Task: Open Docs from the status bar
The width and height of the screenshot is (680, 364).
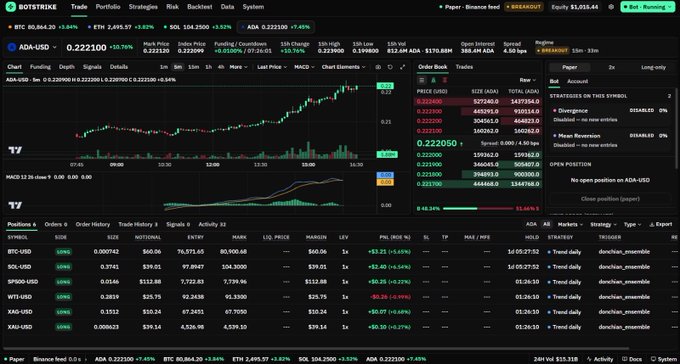Action: [632, 359]
